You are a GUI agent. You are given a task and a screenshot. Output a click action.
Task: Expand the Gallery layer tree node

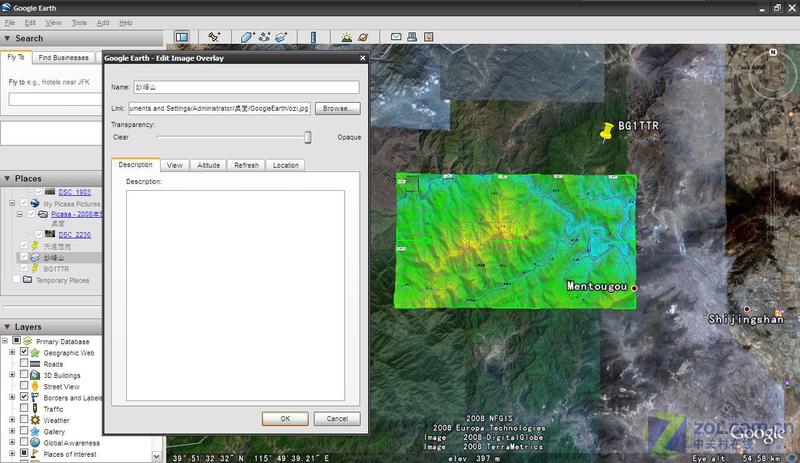pyautogui.click(x=12, y=430)
